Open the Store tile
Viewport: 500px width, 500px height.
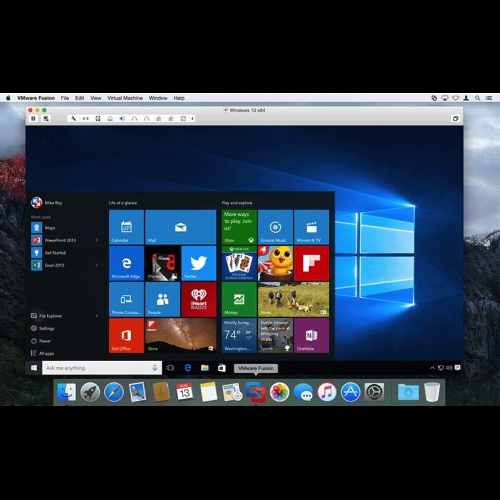coord(181,335)
